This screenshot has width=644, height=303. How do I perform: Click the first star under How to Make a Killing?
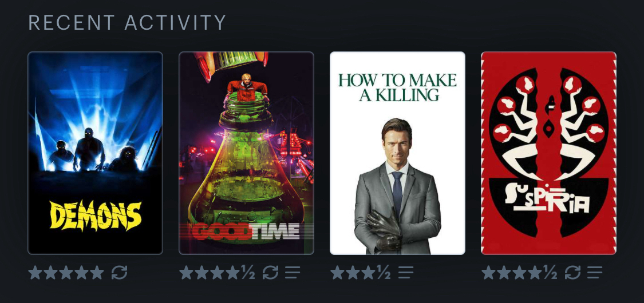tap(337, 272)
